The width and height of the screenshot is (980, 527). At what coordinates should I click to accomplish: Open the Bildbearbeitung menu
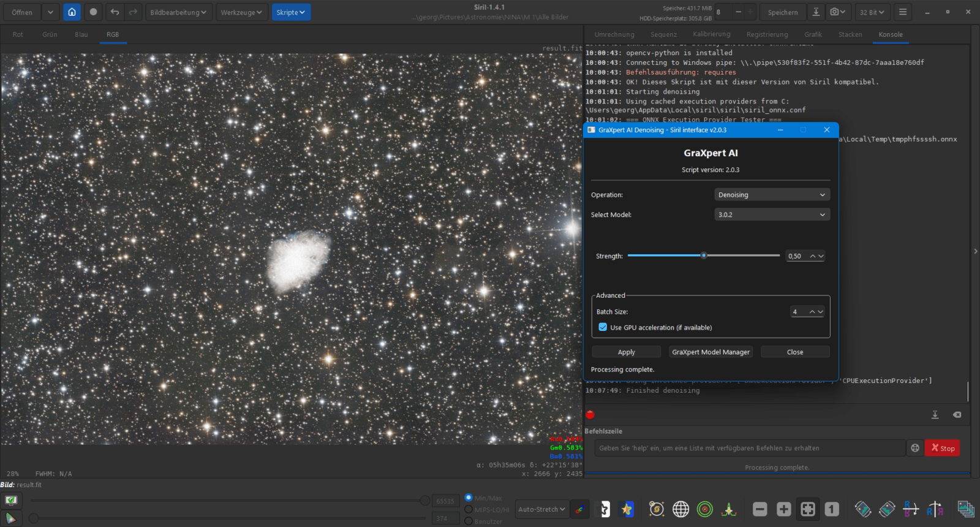(178, 12)
